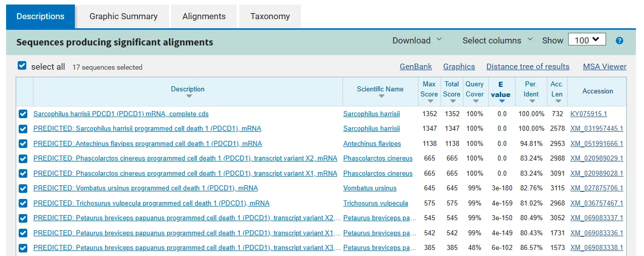Open PREDICTED Trichosurus vulpecula PDCD1 description
Viewport: 644px width, 256px height.
pyautogui.click(x=151, y=203)
